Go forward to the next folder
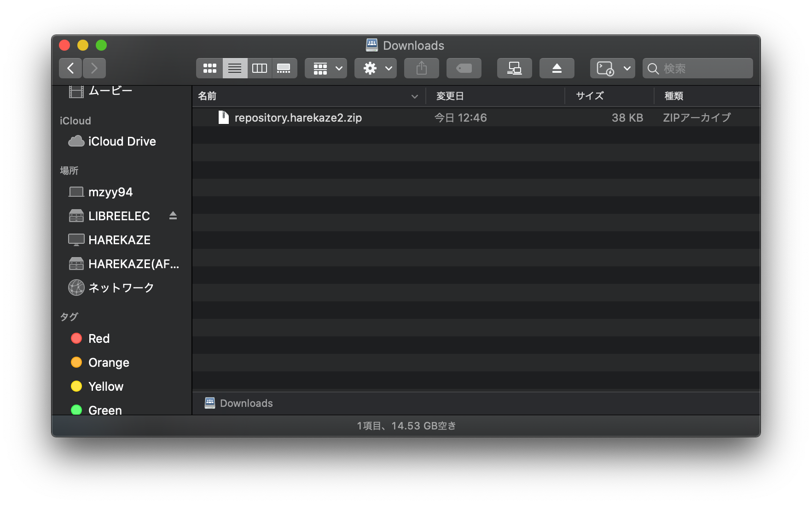This screenshot has width=812, height=505. point(94,68)
